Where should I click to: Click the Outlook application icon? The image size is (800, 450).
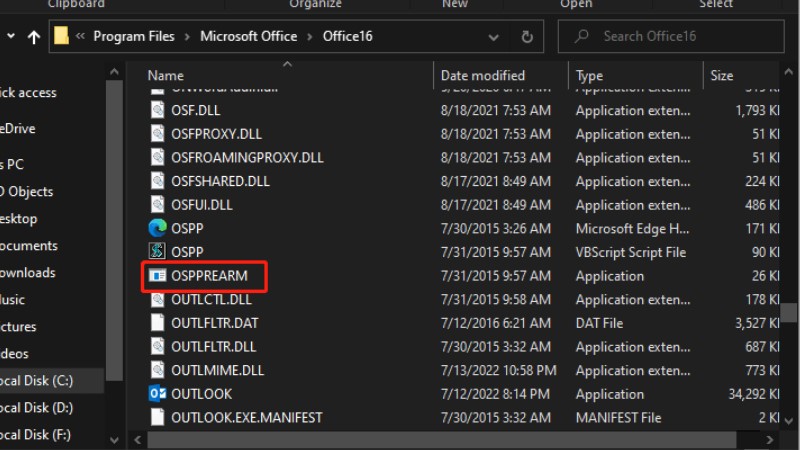click(x=157, y=393)
